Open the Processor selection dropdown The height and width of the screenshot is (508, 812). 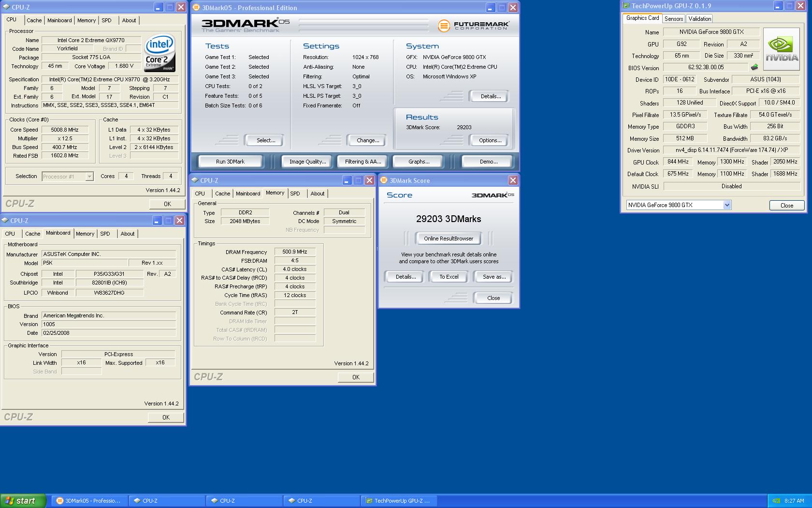[x=89, y=177]
